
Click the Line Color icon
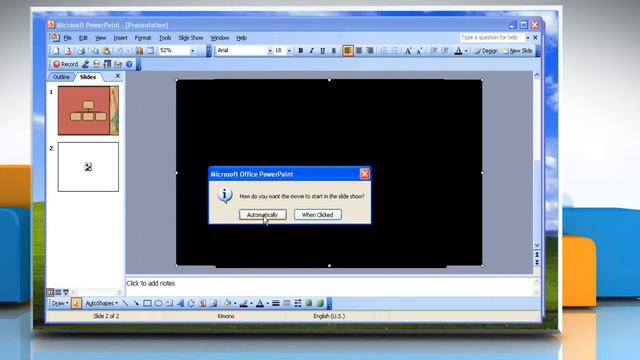click(244, 303)
